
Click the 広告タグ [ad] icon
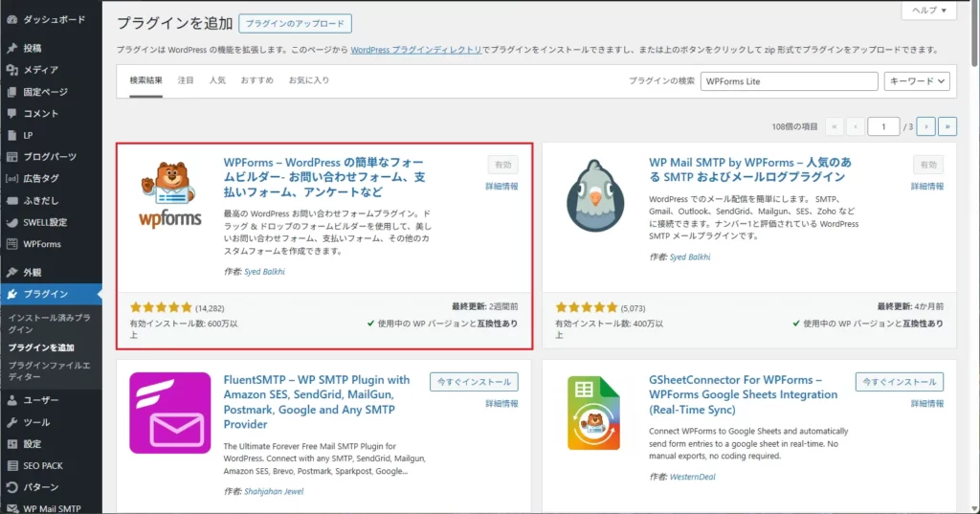(x=11, y=178)
